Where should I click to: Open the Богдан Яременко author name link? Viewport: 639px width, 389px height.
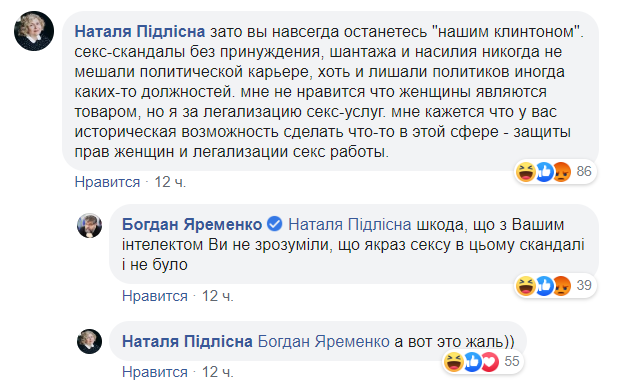[x=192, y=224]
